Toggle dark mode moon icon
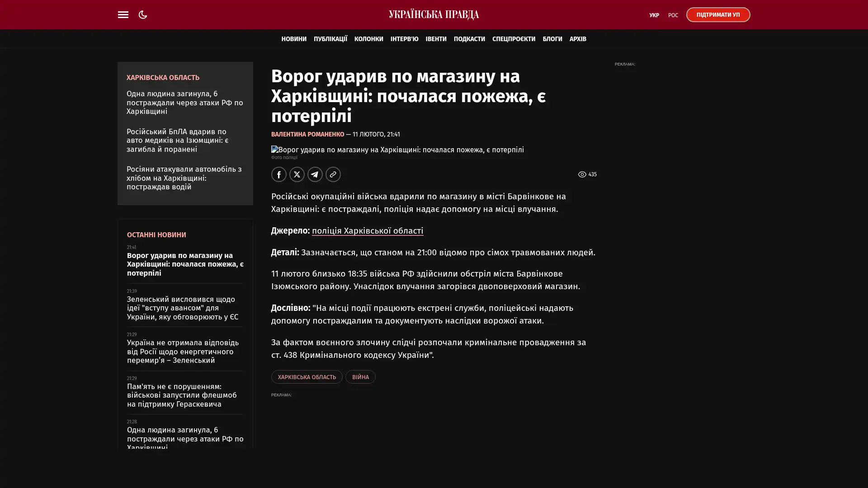Screen dimensions: 868x488 pyautogui.click(x=143, y=14)
